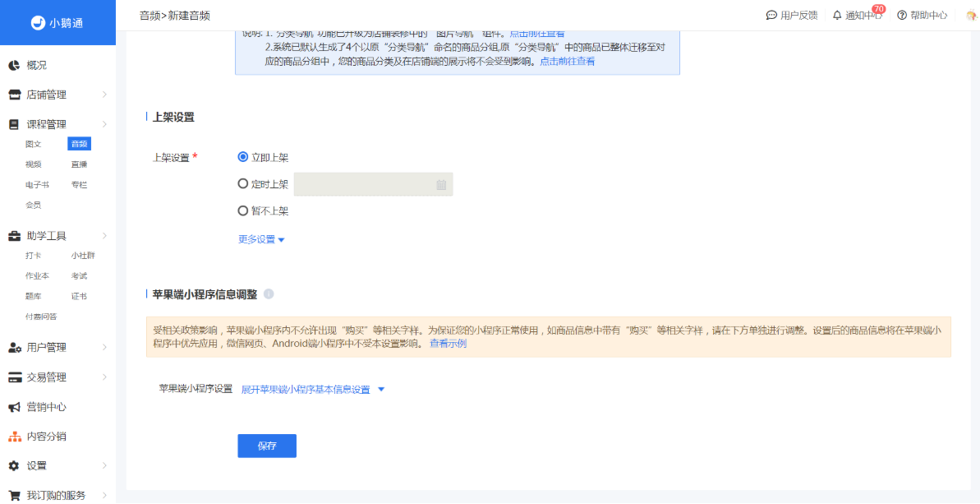The height and width of the screenshot is (504, 980).
Task: Open the 作业本 tool
Action: (x=37, y=275)
